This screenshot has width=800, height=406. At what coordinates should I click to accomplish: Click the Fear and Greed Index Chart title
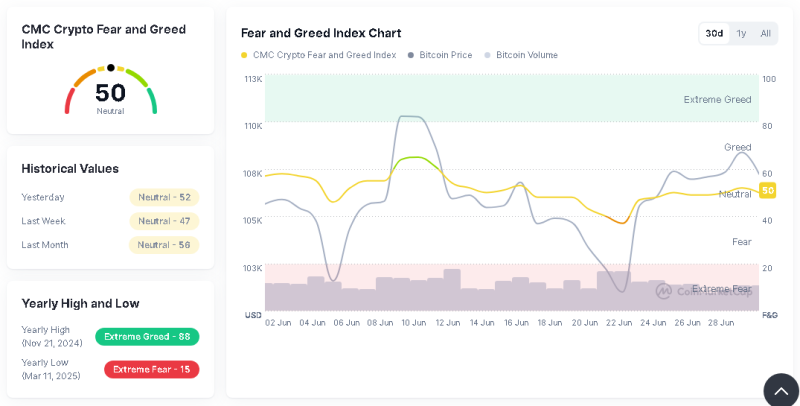(321, 33)
